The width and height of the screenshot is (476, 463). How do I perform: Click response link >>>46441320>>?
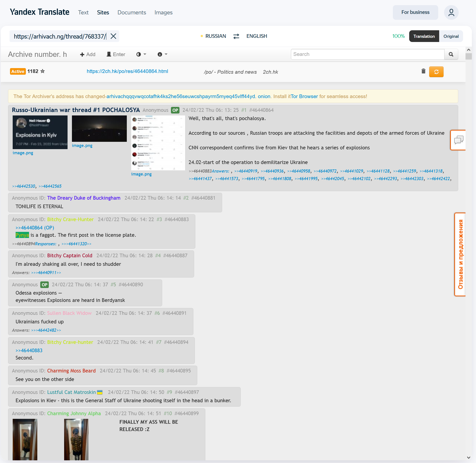76,244
